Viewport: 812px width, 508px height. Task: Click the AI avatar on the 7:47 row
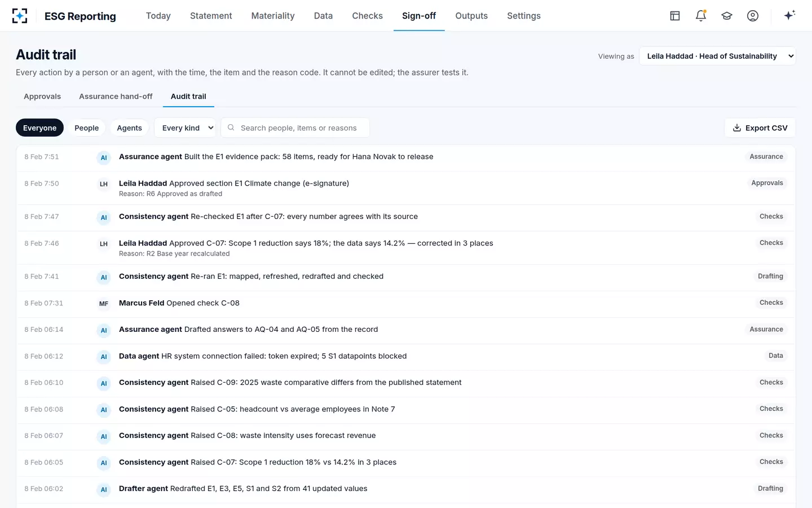pos(104,217)
